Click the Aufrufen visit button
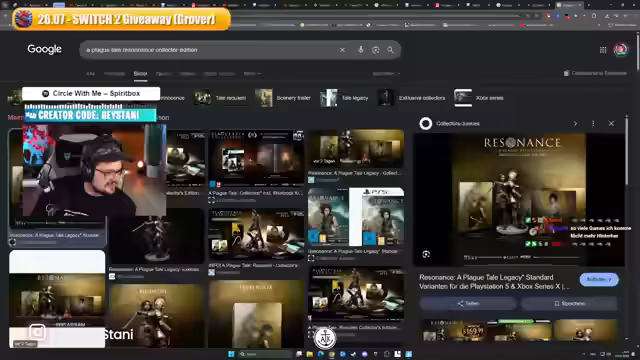 pyautogui.click(x=599, y=280)
